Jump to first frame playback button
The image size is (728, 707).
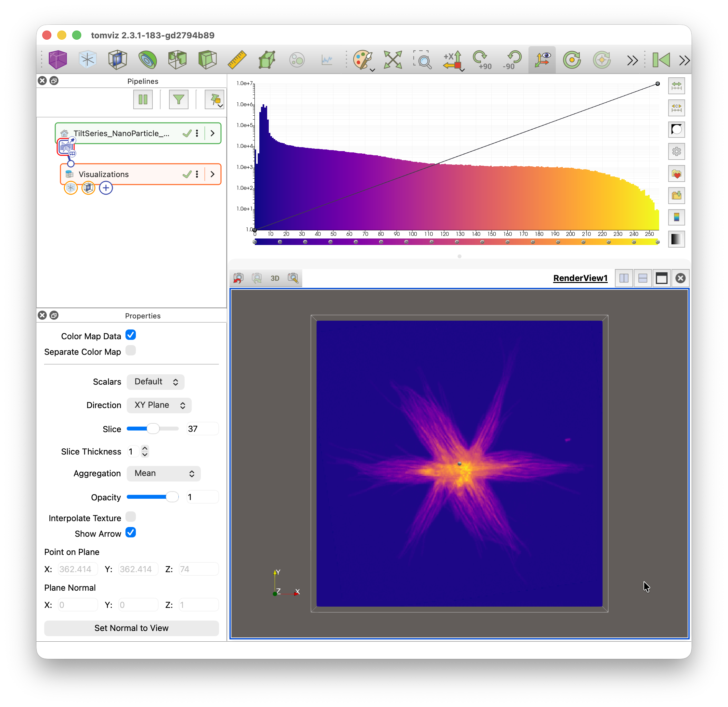click(661, 60)
